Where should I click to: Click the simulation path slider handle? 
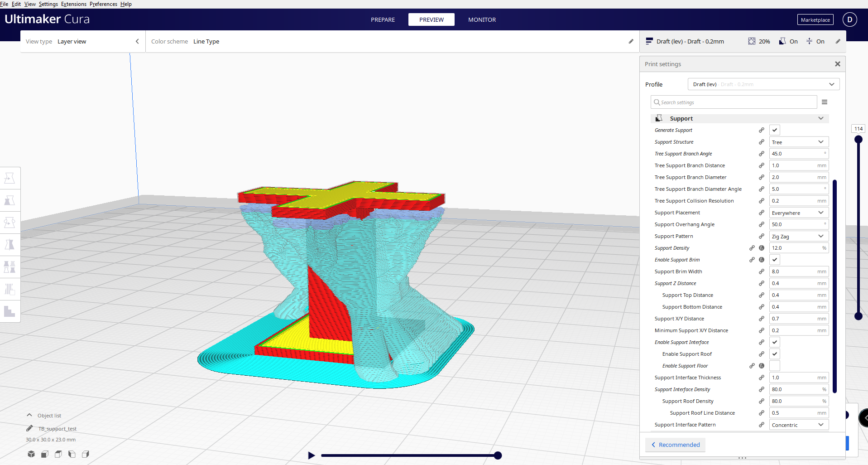click(498, 455)
